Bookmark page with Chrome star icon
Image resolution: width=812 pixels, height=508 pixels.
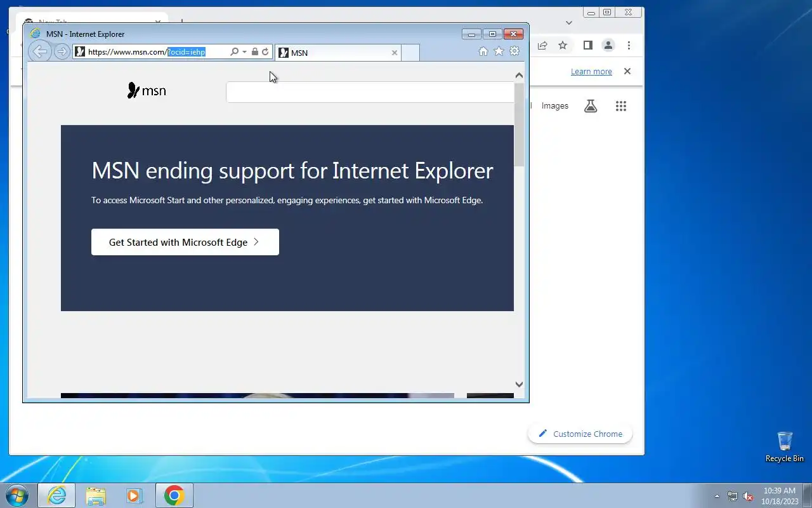[x=563, y=45]
